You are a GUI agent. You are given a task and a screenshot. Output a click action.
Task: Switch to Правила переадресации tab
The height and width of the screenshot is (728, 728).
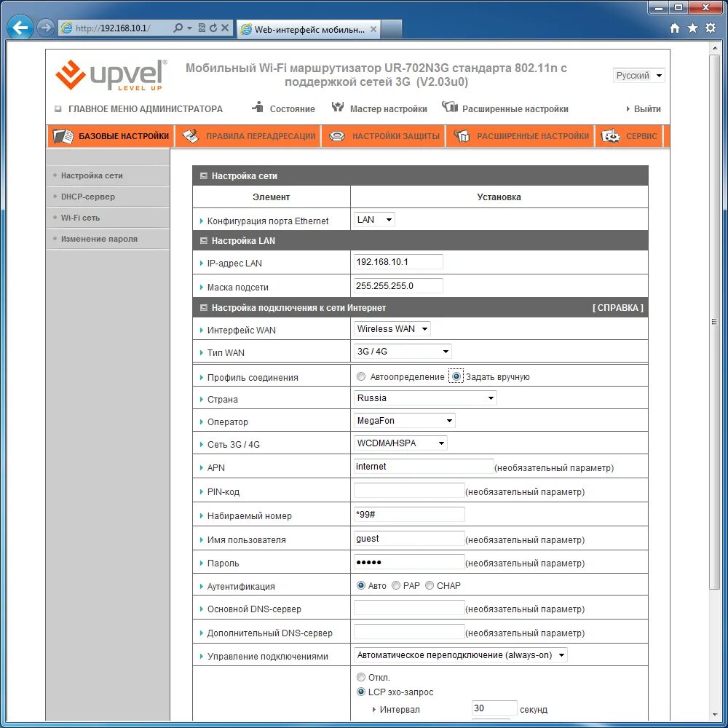(x=248, y=136)
